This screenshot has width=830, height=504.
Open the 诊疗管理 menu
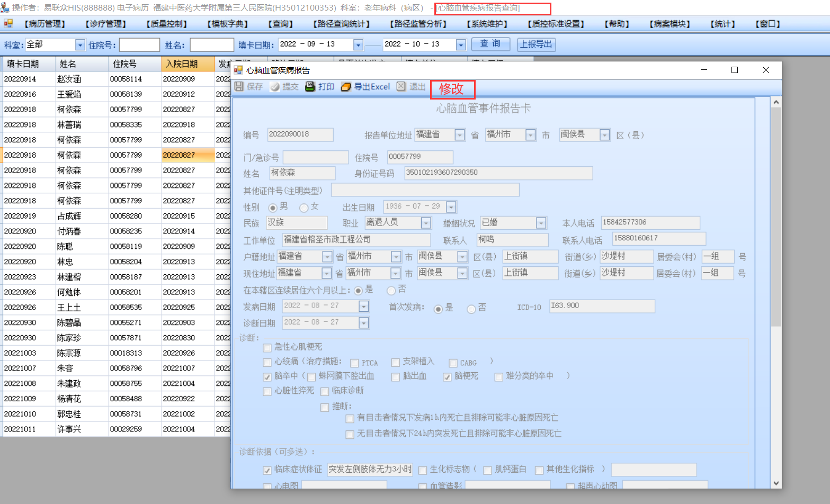[106, 24]
